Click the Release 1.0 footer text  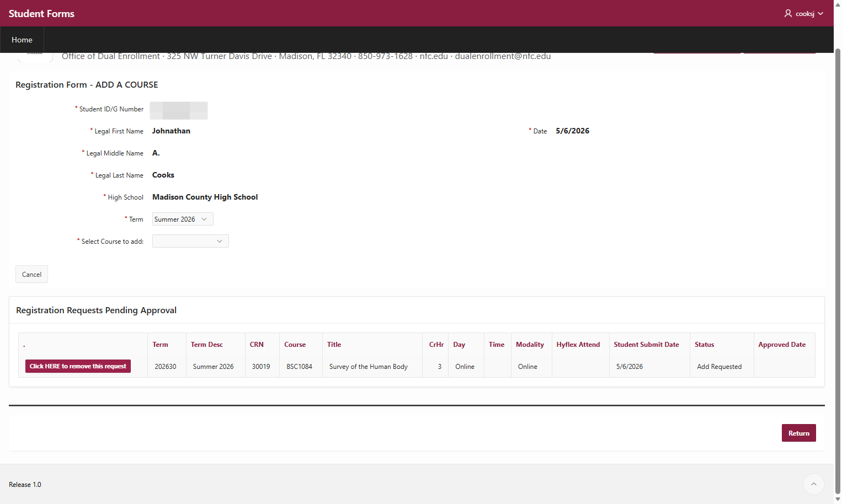coord(25,485)
